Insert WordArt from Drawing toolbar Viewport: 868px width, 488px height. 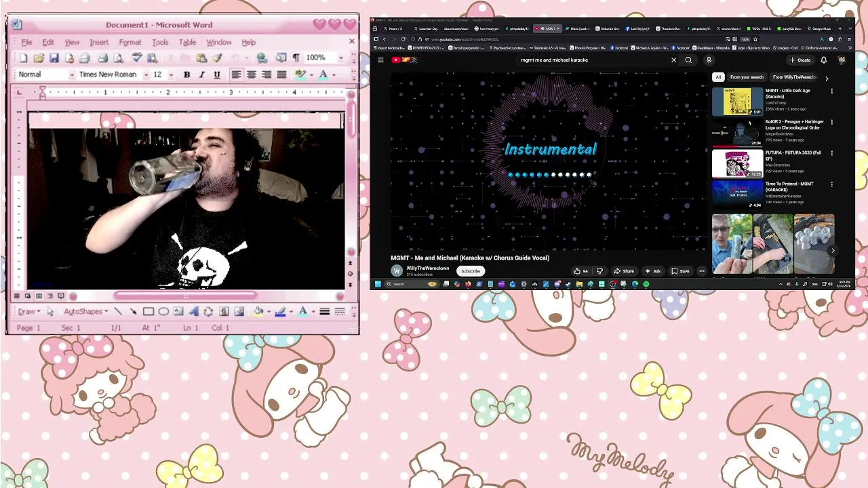(193, 312)
